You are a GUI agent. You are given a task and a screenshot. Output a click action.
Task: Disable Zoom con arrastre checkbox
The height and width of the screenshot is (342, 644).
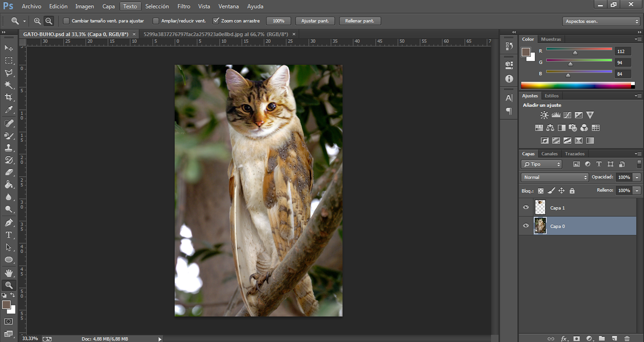coord(216,21)
